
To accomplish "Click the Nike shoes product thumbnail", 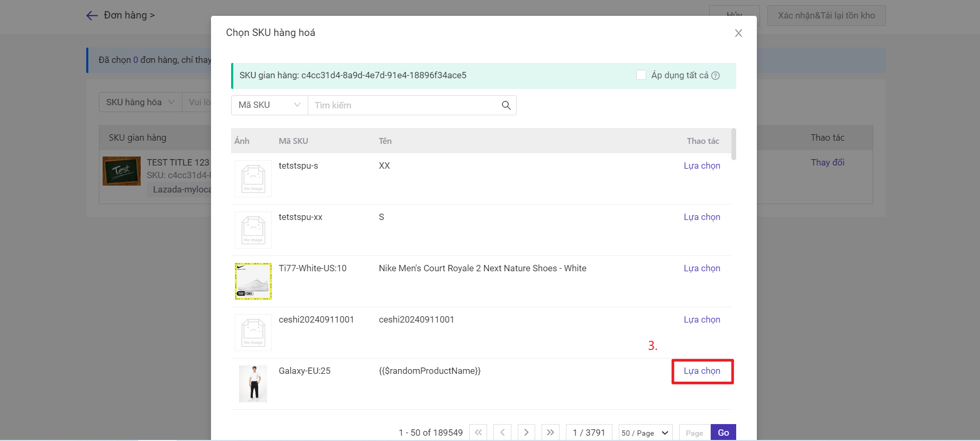I will (x=253, y=281).
